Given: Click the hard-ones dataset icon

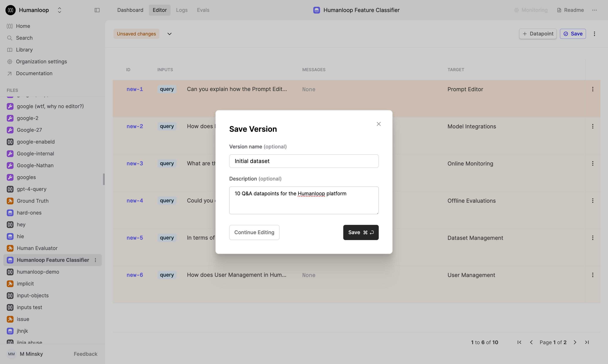Looking at the screenshot, I should [x=10, y=213].
